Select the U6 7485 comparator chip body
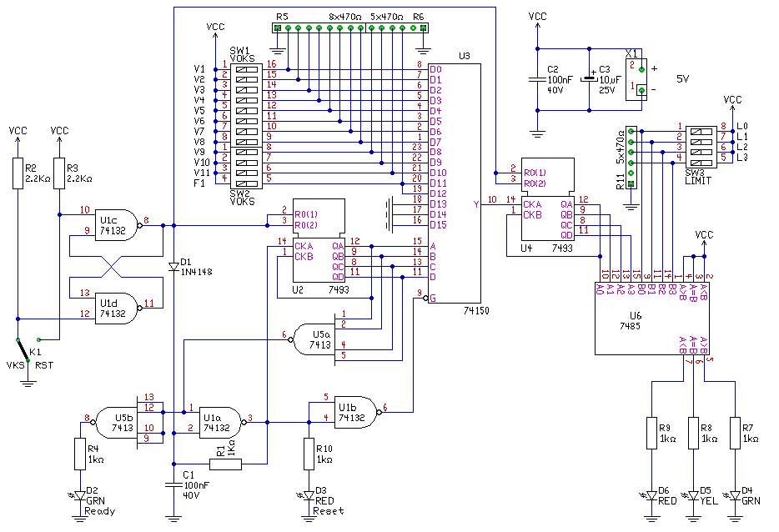779x532 pixels. [652, 319]
